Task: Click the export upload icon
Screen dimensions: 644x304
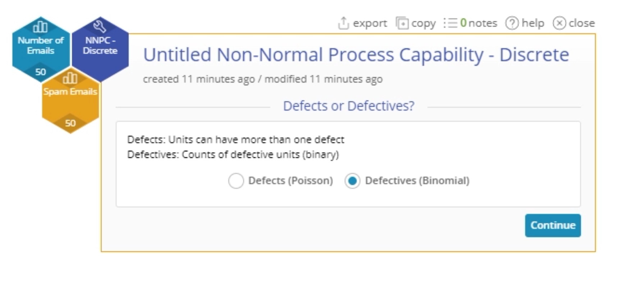Action: click(x=343, y=23)
